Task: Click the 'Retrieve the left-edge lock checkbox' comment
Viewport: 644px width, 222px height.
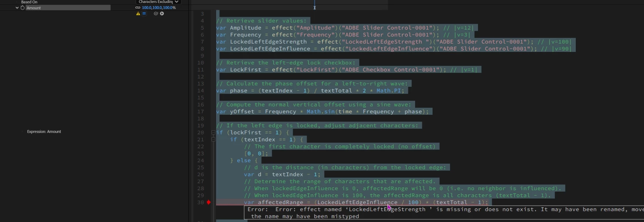Action: pyautogui.click(x=286, y=63)
